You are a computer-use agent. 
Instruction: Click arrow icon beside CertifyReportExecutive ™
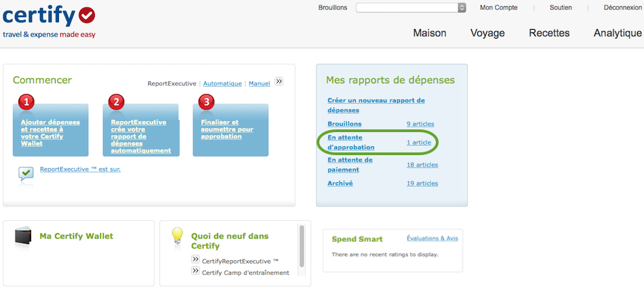tap(195, 259)
